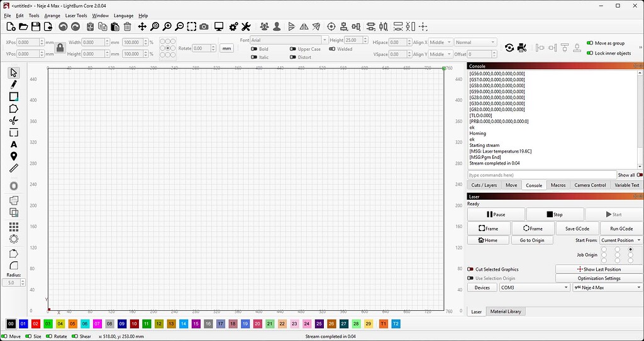Choose the Position Laser pin tool

14,156
